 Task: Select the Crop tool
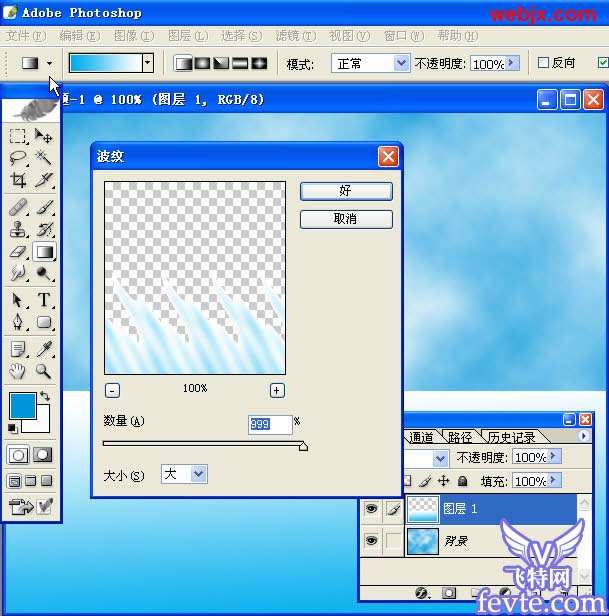pyautogui.click(x=17, y=180)
